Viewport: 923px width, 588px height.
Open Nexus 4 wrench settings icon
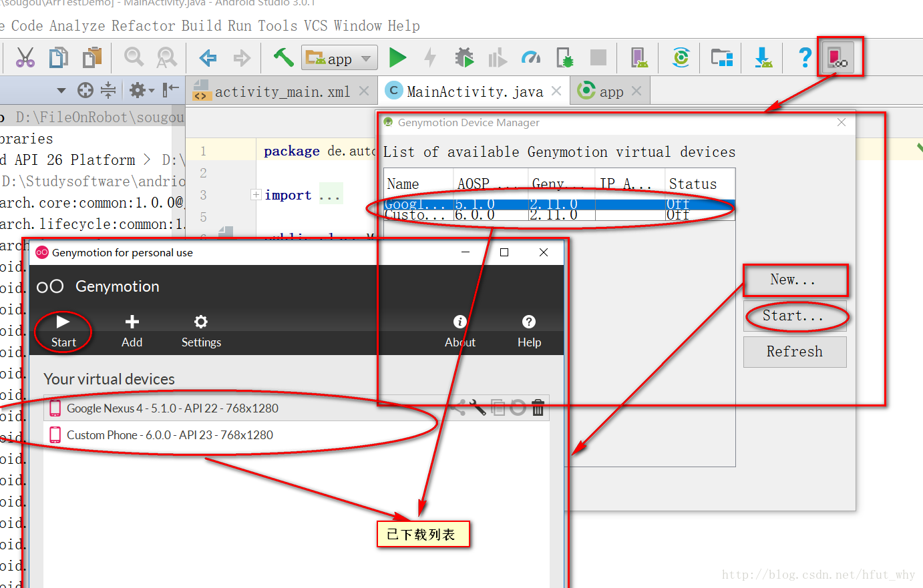pyautogui.click(x=478, y=407)
